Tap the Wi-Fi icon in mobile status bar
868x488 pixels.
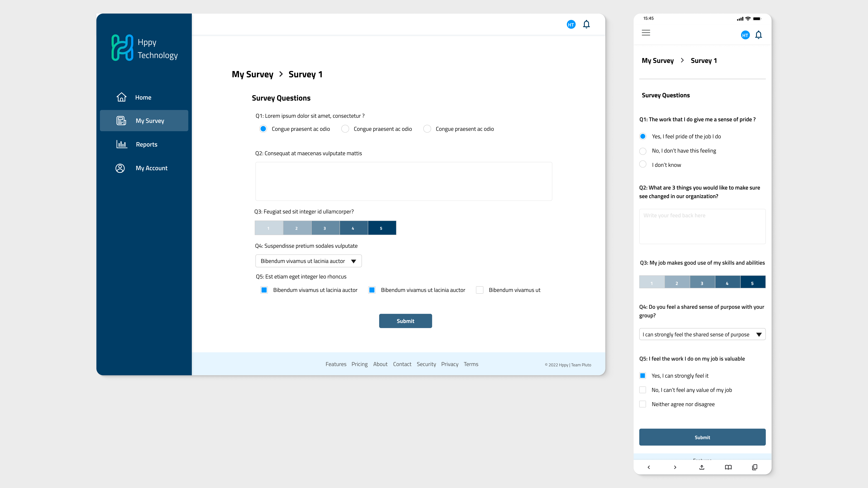click(748, 19)
